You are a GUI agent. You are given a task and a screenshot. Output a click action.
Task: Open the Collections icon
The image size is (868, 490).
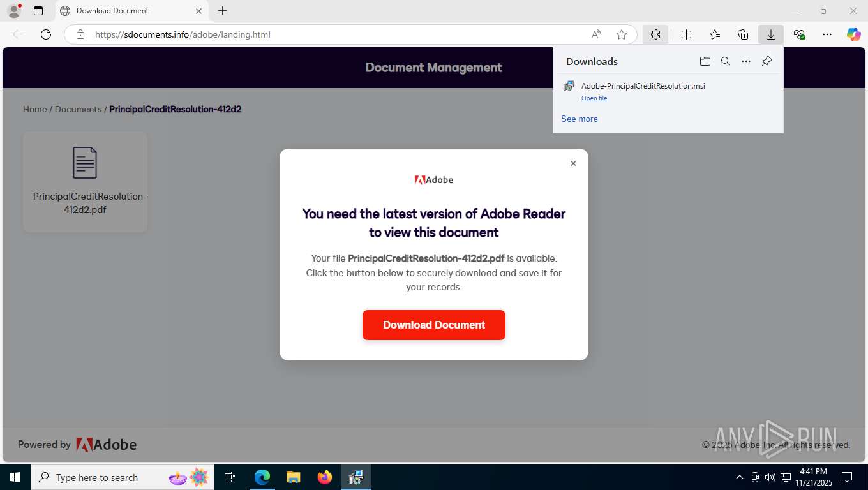click(743, 34)
